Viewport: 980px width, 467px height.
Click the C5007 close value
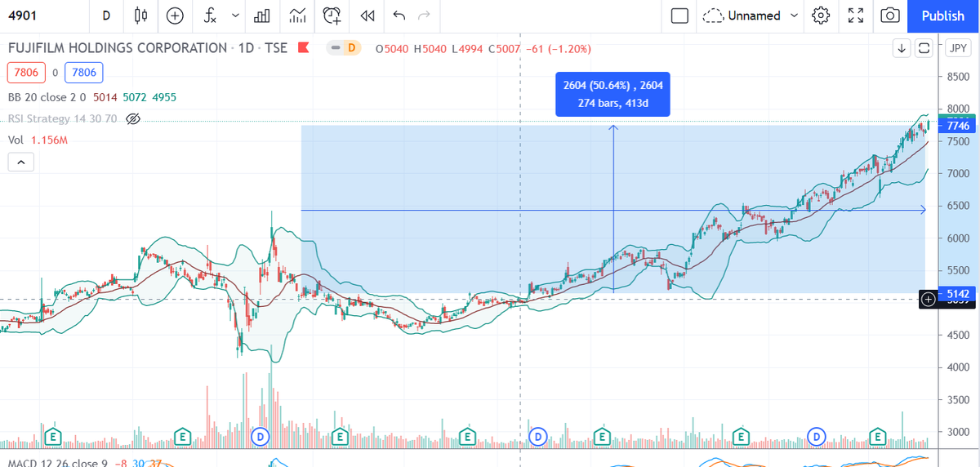click(504, 48)
